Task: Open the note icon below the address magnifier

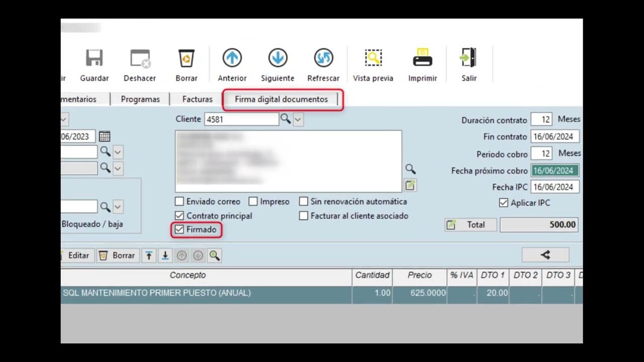Action: click(410, 185)
